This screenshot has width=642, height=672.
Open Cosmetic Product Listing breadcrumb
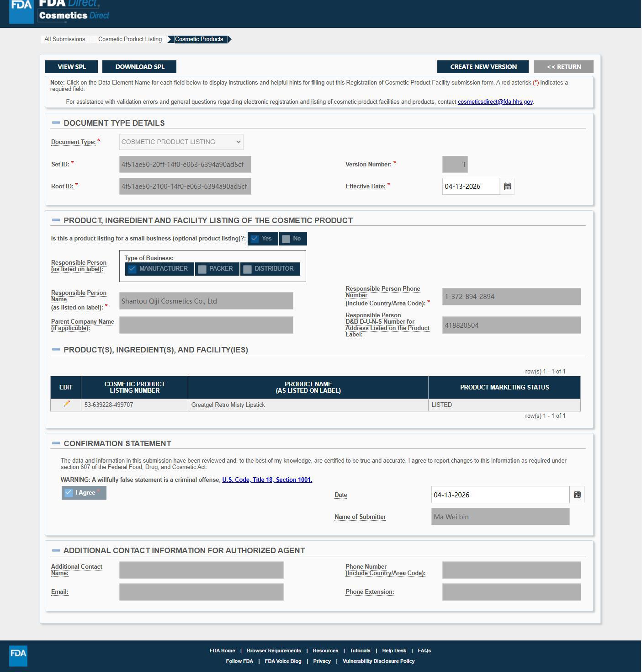tap(130, 39)
